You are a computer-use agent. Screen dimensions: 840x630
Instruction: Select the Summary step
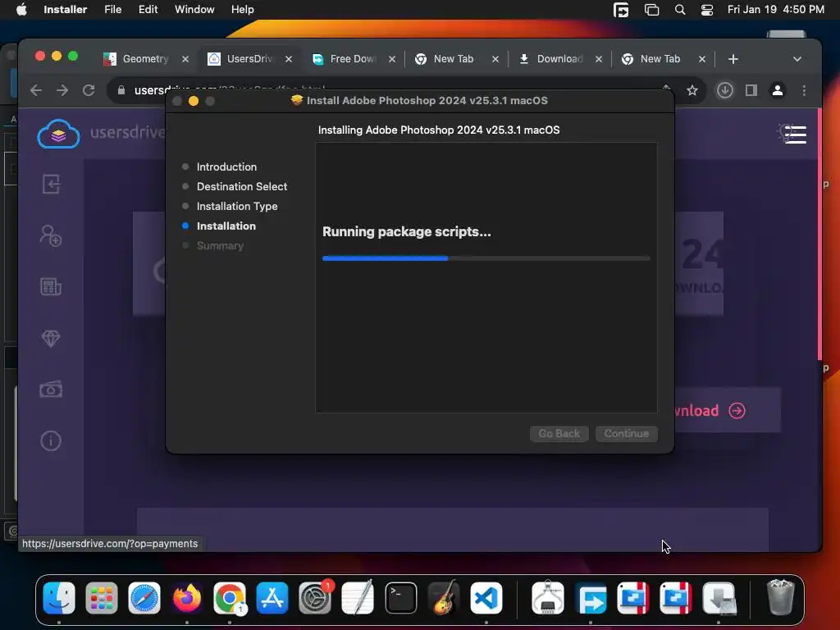220,246
